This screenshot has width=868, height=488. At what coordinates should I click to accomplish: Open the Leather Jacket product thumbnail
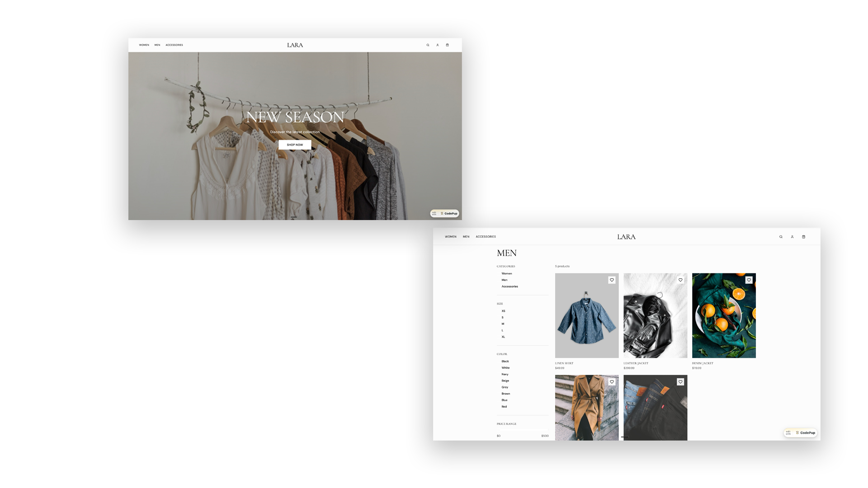(x=655, y=315)
